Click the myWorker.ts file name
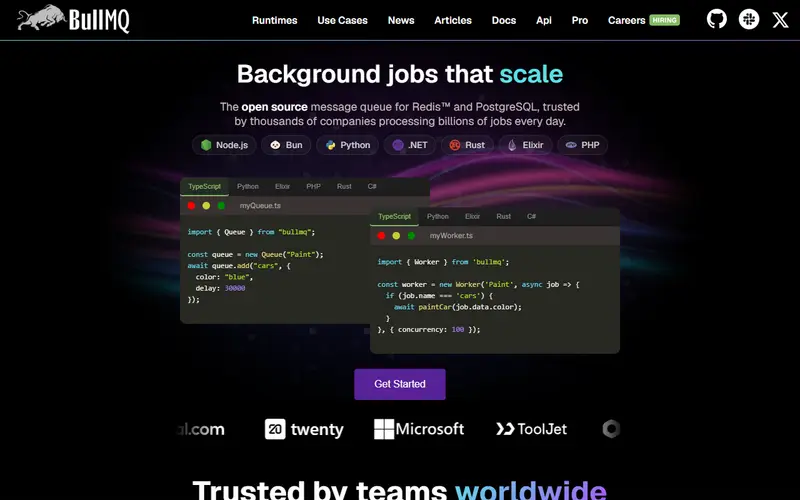Screen dimensions: 800x500 pyautogui.click(x=451, y=236)
